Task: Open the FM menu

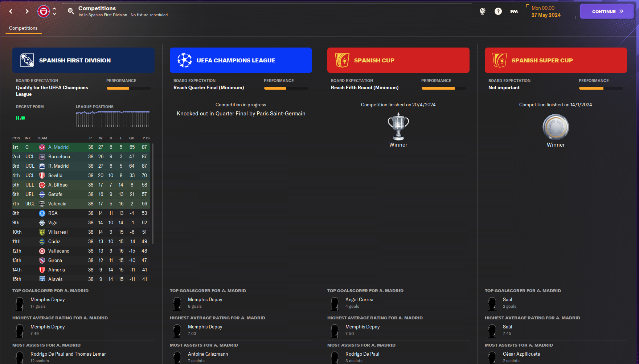Action: coord(514,11)
